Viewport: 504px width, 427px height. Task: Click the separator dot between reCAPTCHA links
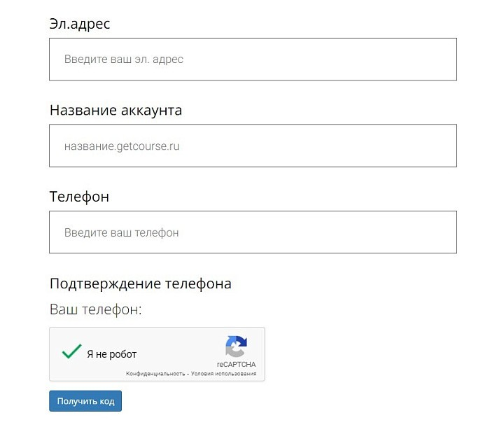(188, 374)
